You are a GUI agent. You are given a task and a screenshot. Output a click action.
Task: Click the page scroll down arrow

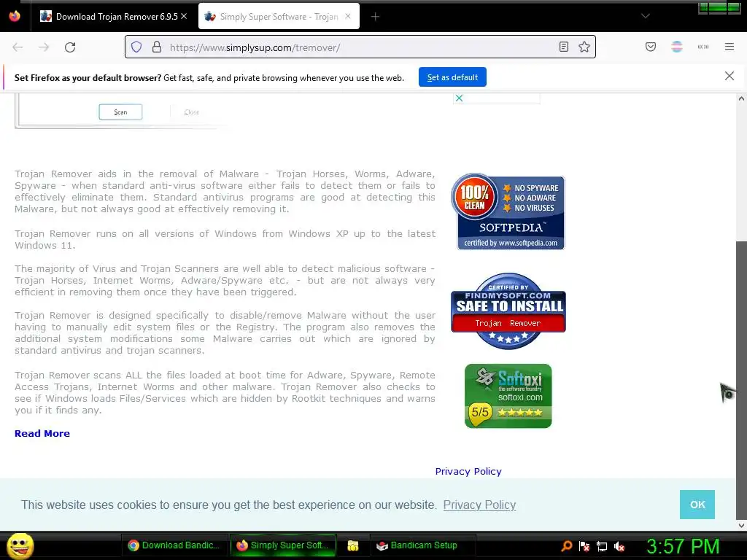[741, 525]
